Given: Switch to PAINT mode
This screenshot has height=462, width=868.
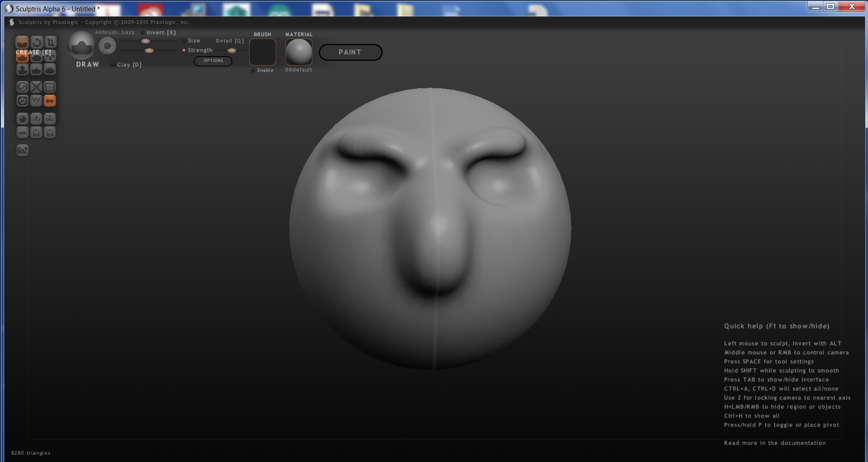Looking at the screenshot, I should [x=350, y=52].
